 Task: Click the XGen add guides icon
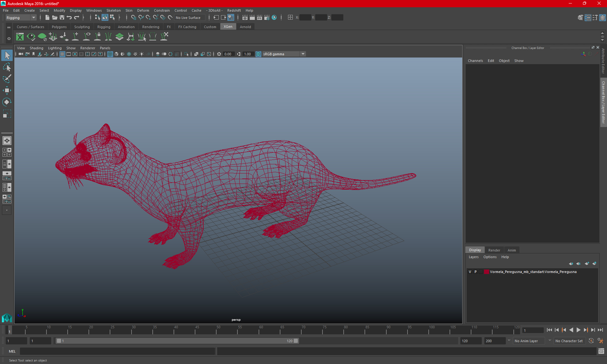75,37
